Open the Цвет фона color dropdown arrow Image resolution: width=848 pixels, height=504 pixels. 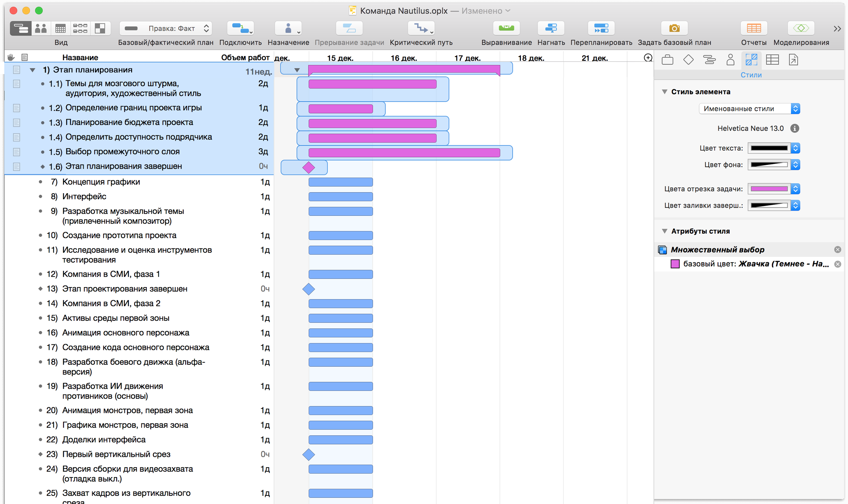pos(795,165)
